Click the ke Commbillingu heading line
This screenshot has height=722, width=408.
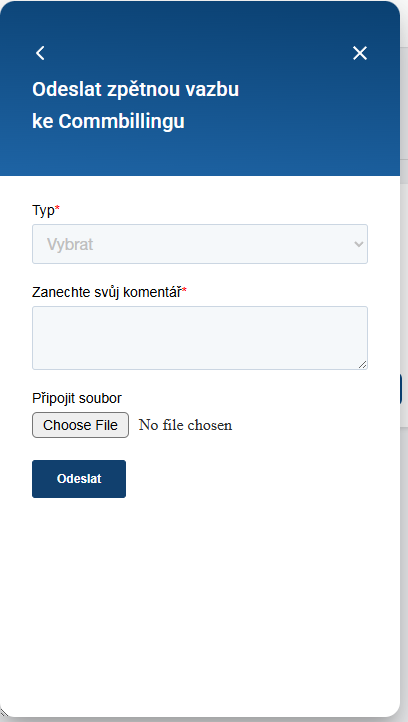click(x=108, y=122)
